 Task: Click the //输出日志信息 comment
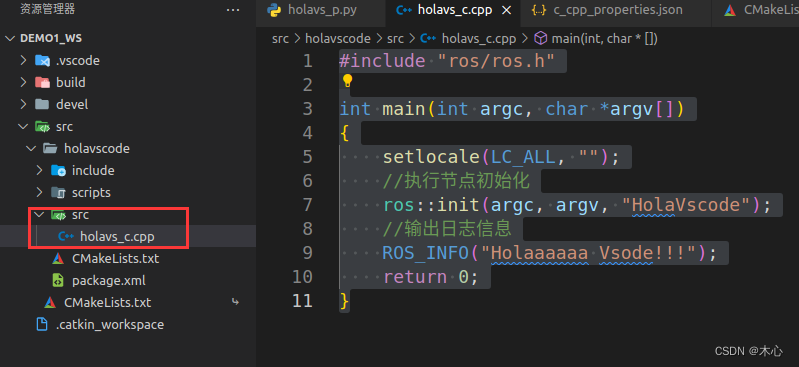[x=447, y=229]
